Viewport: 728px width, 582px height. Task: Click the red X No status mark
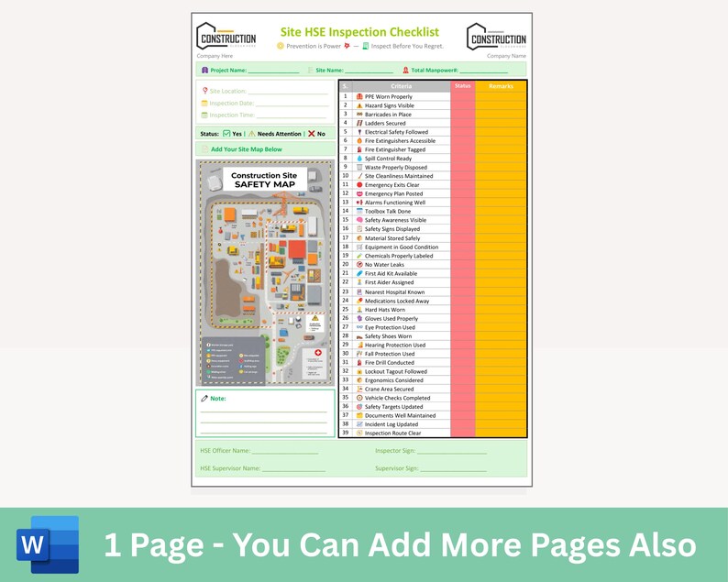click(311, 134)
